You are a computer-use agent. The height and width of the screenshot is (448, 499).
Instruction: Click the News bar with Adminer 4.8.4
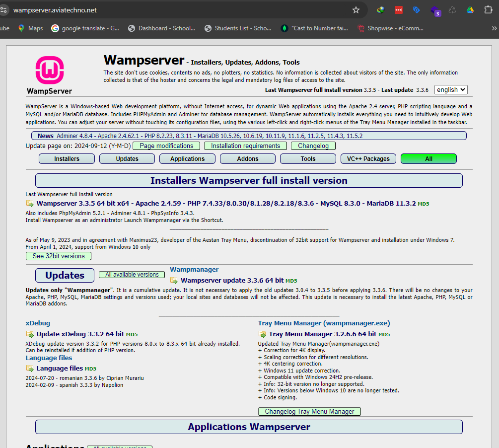click(249, 136)
